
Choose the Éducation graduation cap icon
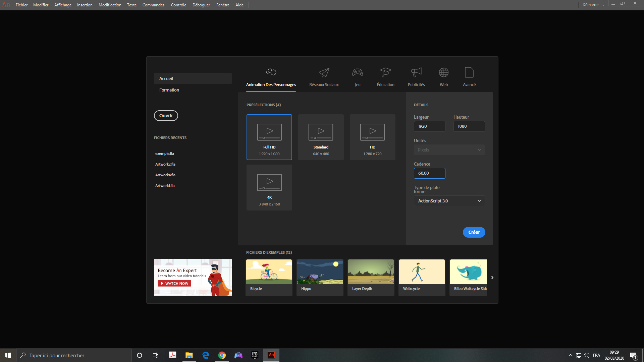click(x=385, y=73)
